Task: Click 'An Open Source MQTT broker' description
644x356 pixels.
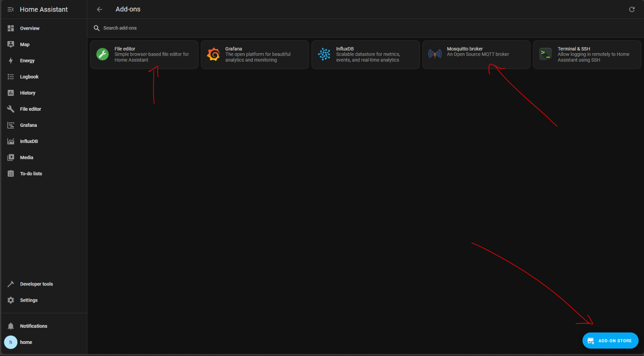Action: (x=478, y=54)
